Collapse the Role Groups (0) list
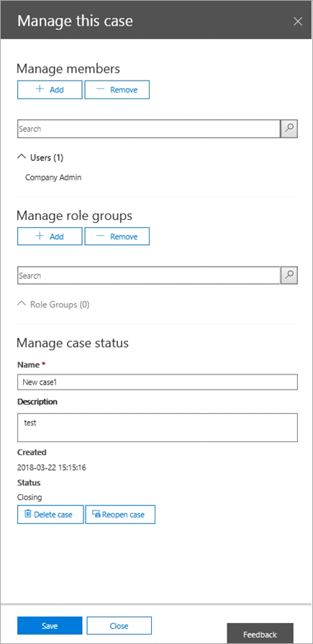The width and height of the screenshot is (313, 644). pyautogui.click(x=22, y=304)
